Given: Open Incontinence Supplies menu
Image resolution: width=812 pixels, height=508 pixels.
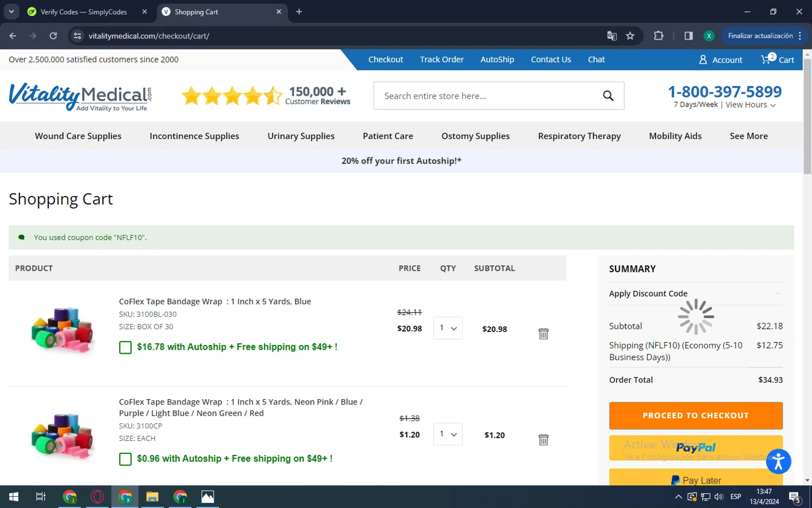Looking at the screenshot, I should pyautogui.click(x=194, y=136).
